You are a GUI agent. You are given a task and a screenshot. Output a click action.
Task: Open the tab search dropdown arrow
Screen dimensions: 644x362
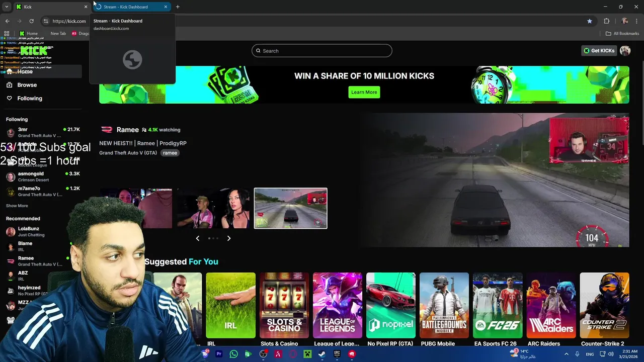click(7, 7)
